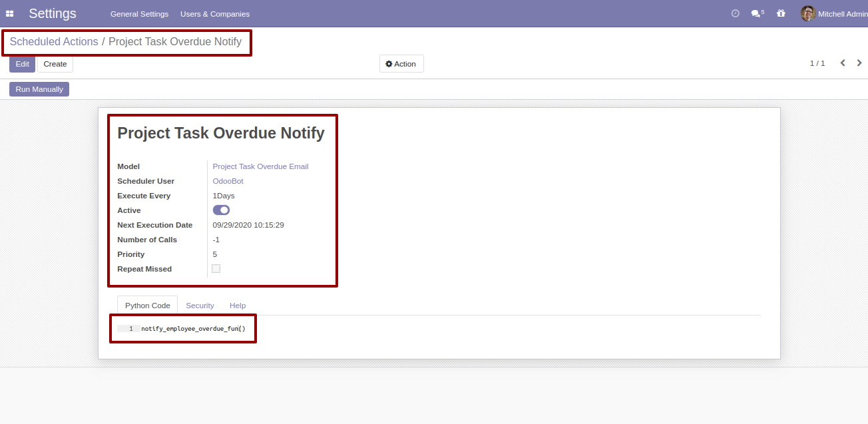This screenshot has height=424, width=868.
Task: Click the Settings app title
Action: click(53, 13)
